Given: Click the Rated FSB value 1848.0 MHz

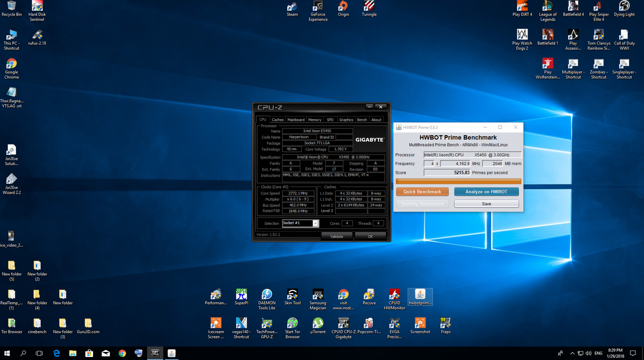Looking at the screenshot, I should [x=298, y=211].
